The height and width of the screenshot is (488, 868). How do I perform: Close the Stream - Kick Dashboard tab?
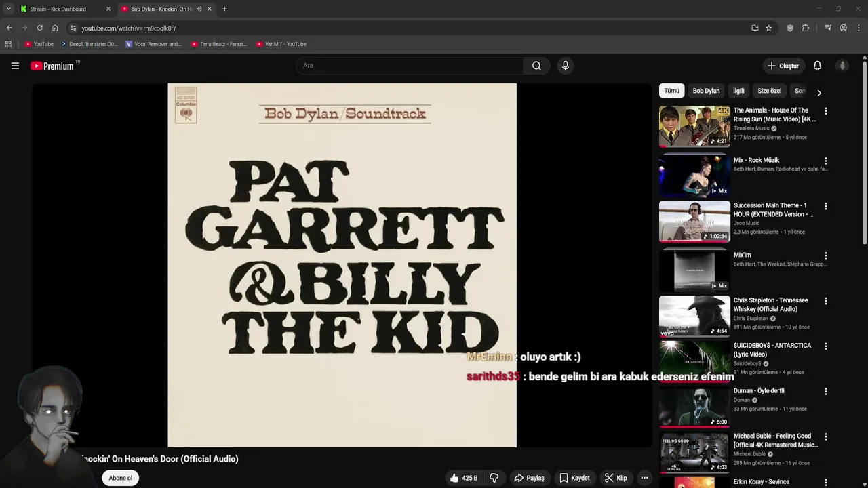click(x=108, y=9)
